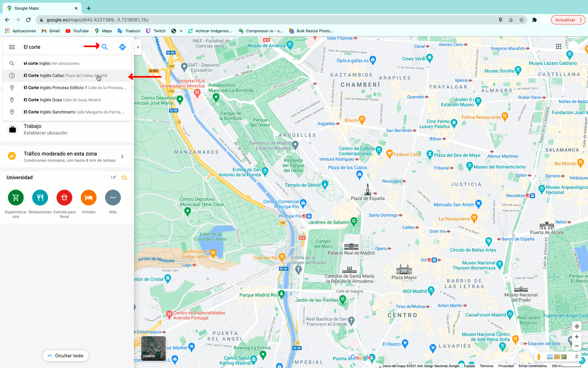Select the Google Maps browser tab
The image size is (588, 368).
(x=42, y=8)
